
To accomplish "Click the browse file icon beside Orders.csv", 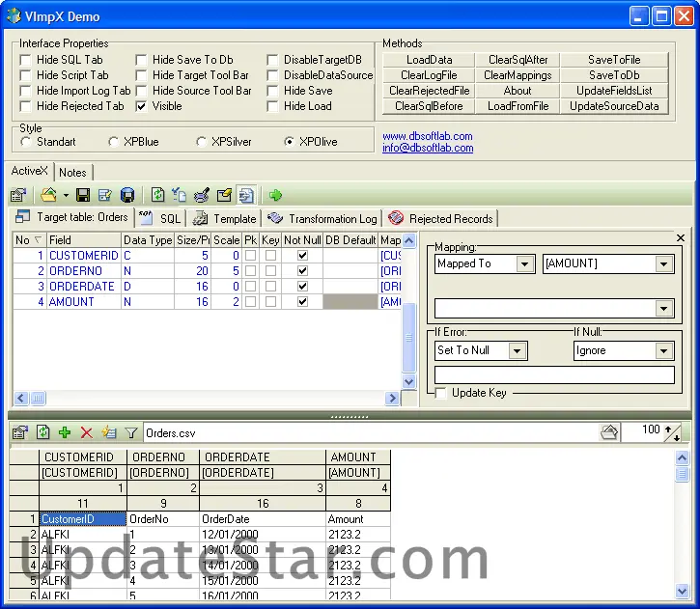I will (609, 431).
